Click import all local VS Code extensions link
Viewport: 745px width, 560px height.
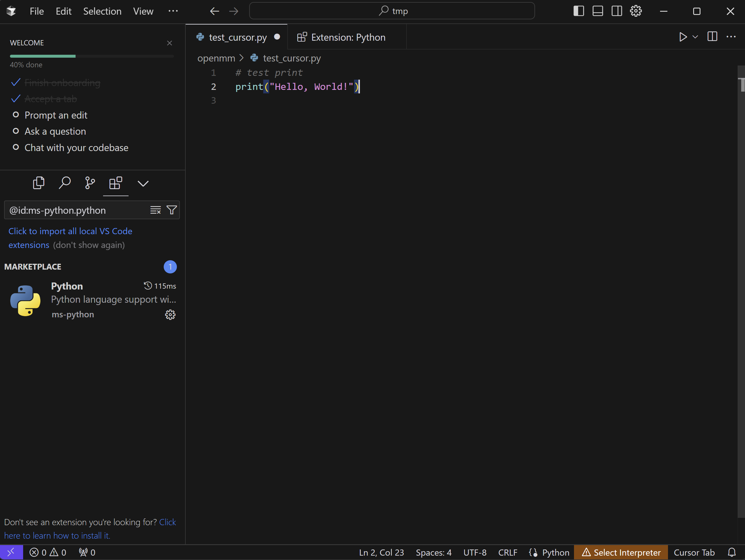tap(70, 231)
